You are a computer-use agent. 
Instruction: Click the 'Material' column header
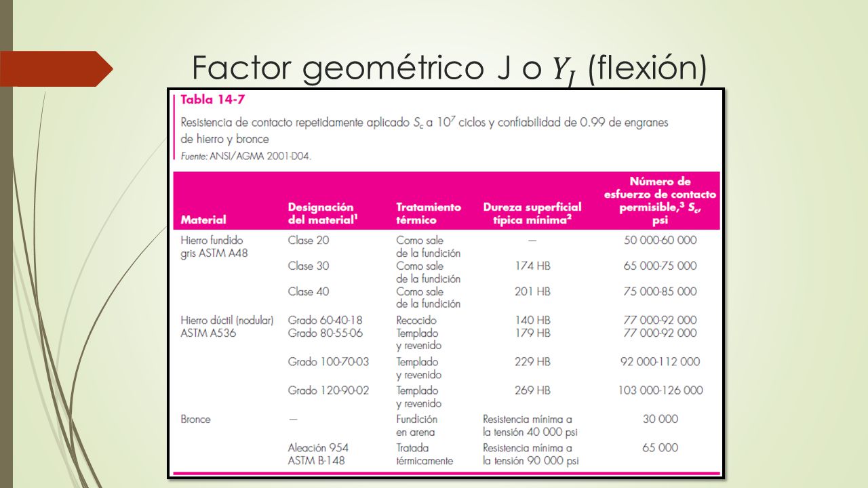click(203, 220)
